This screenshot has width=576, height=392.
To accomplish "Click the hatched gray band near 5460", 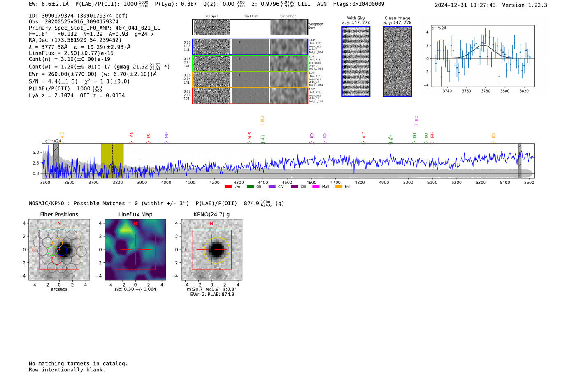I will (520, 160).
